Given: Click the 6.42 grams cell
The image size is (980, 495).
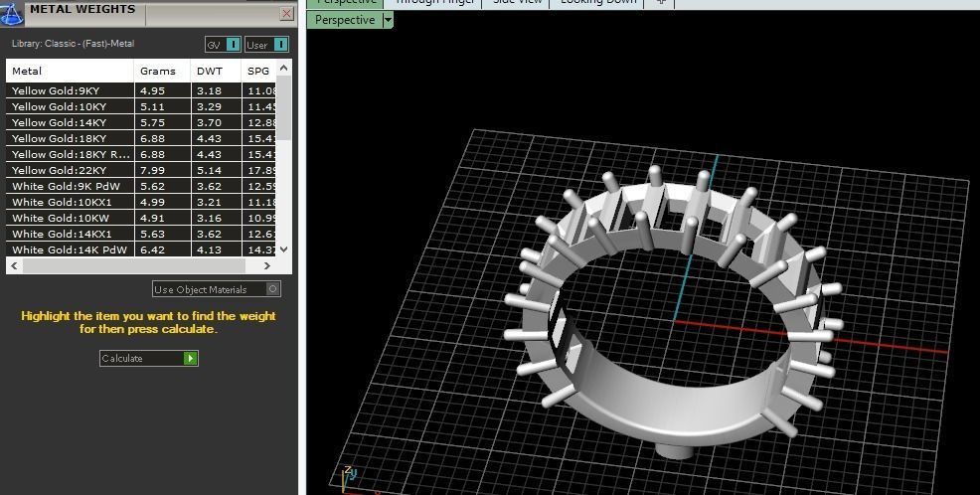Looking at the screenshot, I should tap(162, 249).
